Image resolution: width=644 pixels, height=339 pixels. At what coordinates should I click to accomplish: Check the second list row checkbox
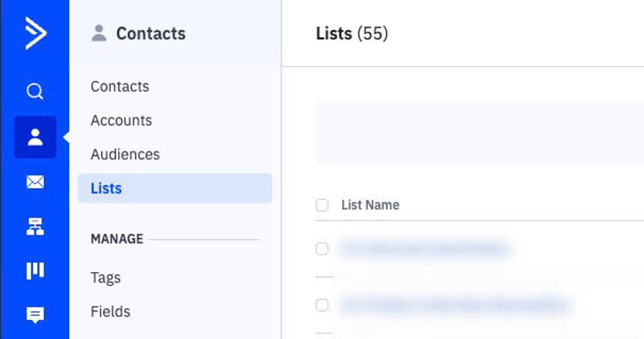click(x=322, y=305)
